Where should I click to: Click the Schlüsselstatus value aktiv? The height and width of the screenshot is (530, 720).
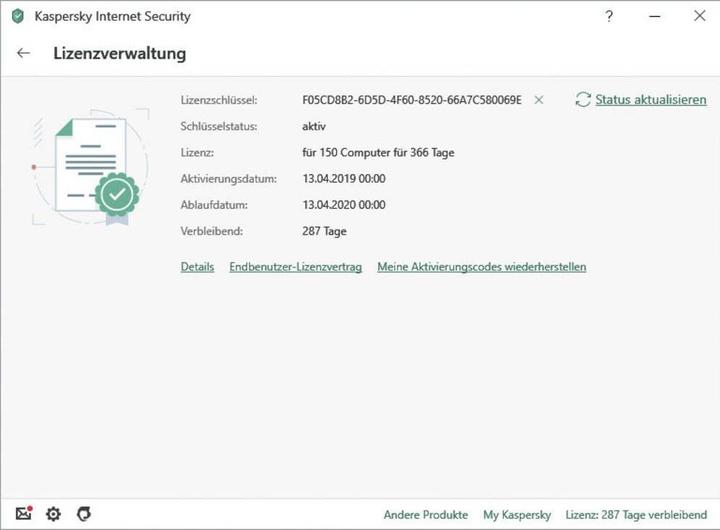pos(314,126)
